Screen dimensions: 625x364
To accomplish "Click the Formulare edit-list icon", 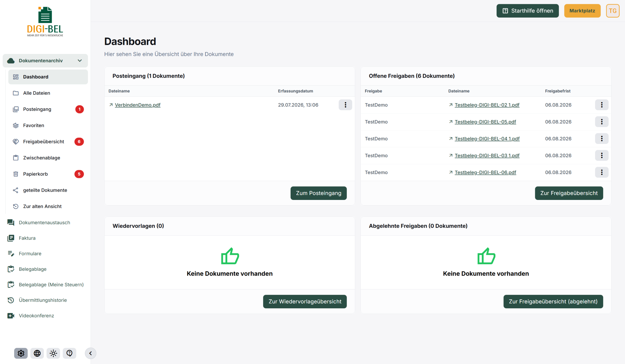I will point(11,253).
